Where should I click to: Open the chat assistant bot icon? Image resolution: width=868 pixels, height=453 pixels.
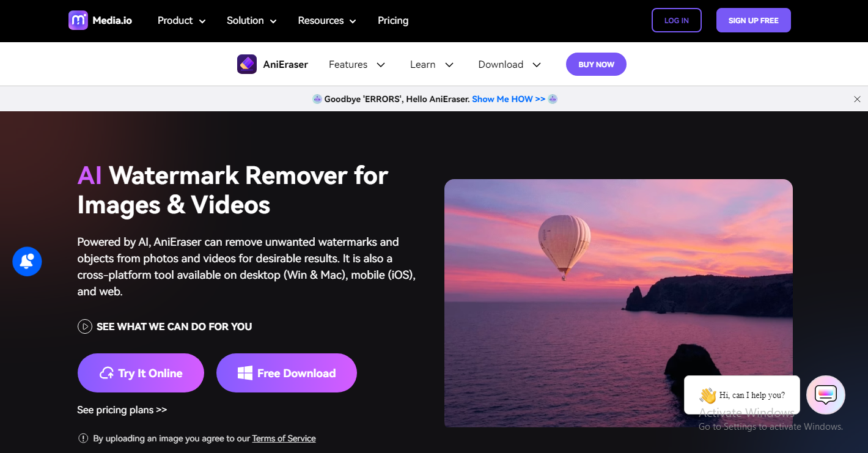click(x=826, y=395)
